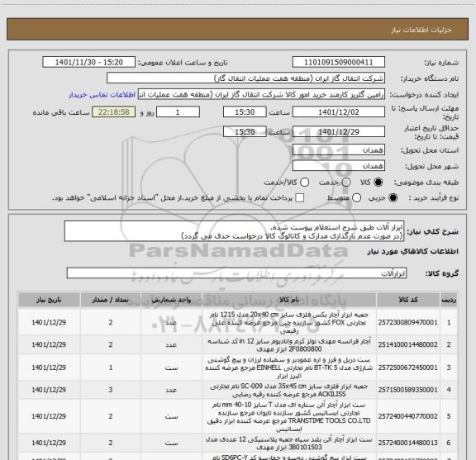The height and width of the screenshot is (460, 476).
Task: Toggle the اسناد خزانه اسلامی payment checkbox
Action: pos(300,198)
